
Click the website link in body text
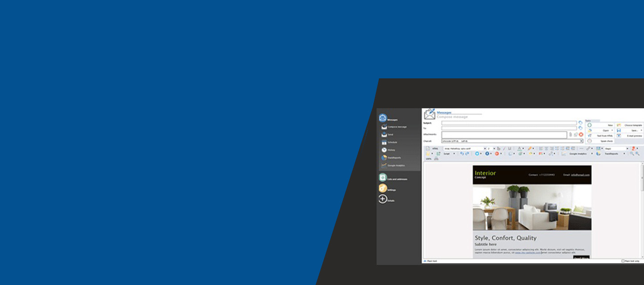[528, 252]
